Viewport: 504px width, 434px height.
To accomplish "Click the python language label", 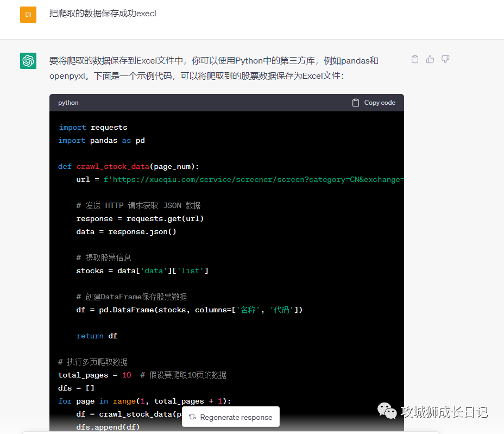I will click(x=68, y=103).
